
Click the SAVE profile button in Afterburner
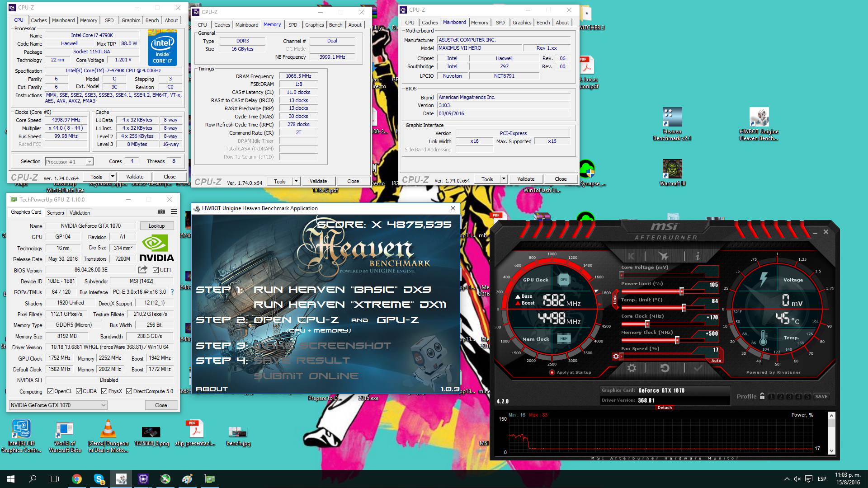821,396
